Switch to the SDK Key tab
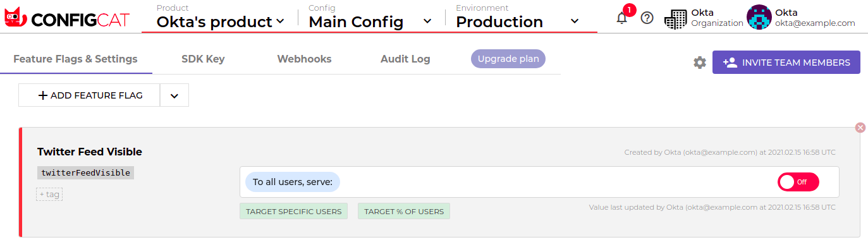This screenshot has width=868, height=247. [x=203, y=59]
